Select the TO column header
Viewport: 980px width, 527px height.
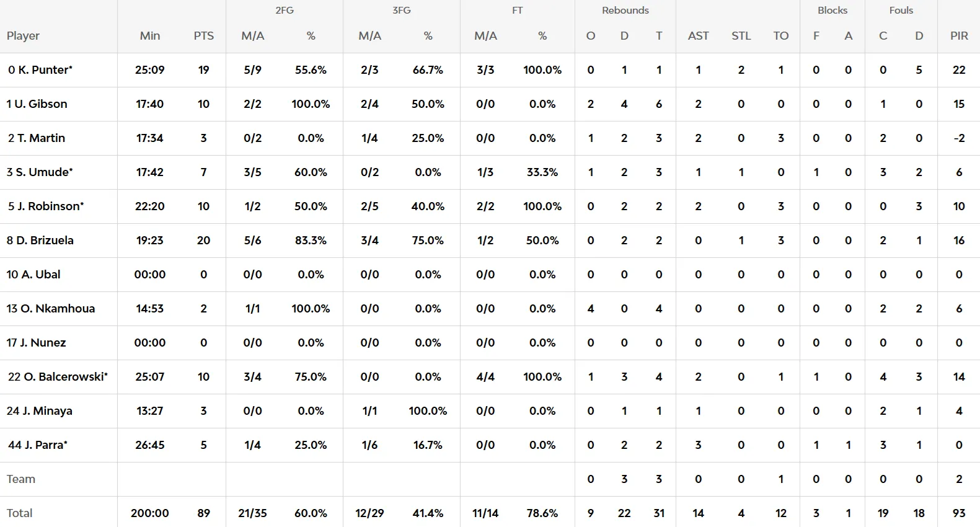pyautogui.click(x=781, y=36)
